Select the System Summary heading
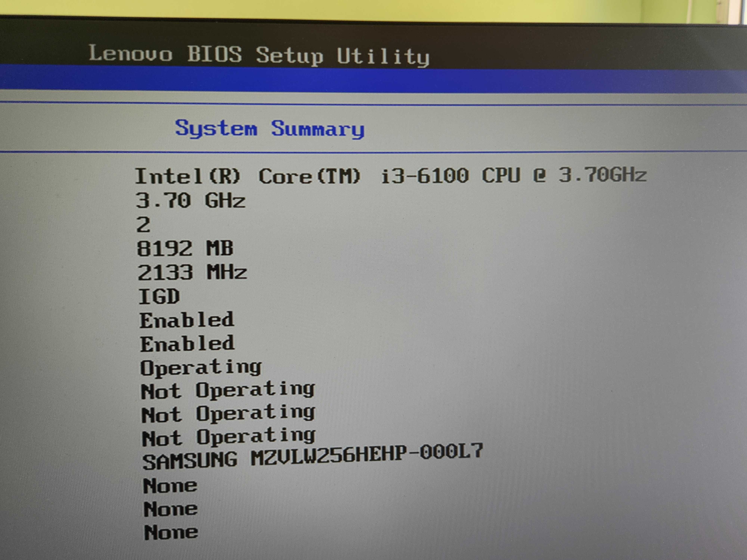747x560 pixels. pyautogui.click(x=269, y=129)
